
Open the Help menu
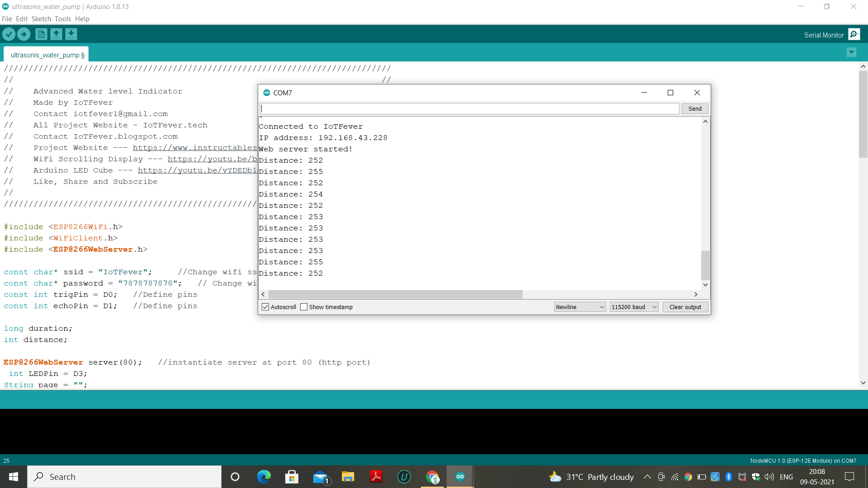pyautogui.click(x=82, y=19)
